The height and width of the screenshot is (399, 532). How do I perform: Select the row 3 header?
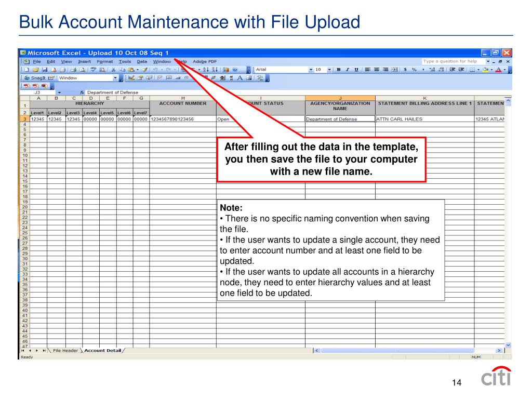pos(25,119)
